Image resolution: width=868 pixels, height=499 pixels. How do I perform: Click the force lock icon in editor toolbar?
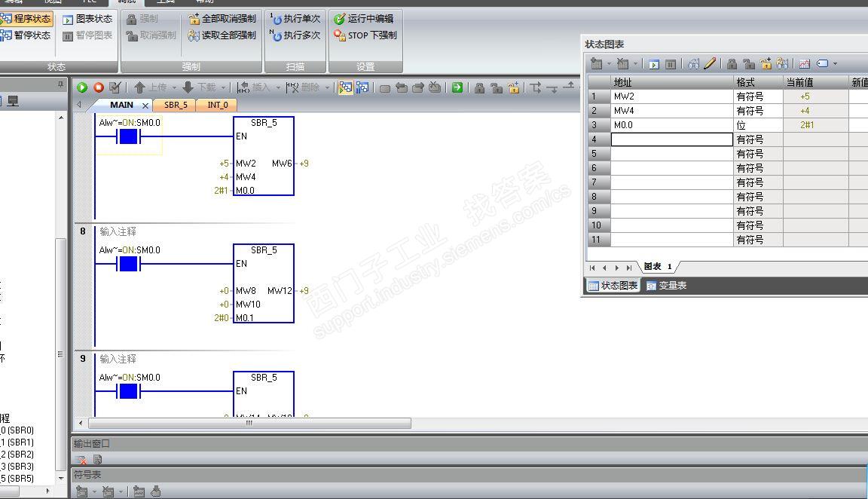click(480, 87)
